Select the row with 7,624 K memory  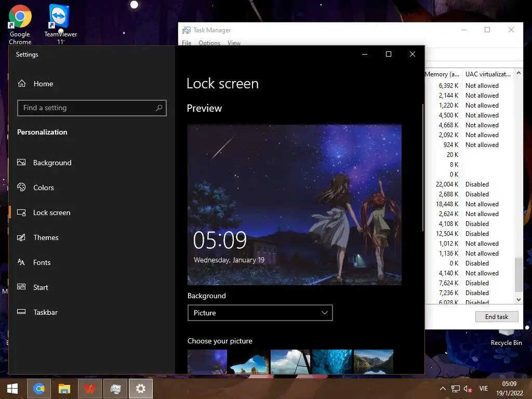pos(470,283)
